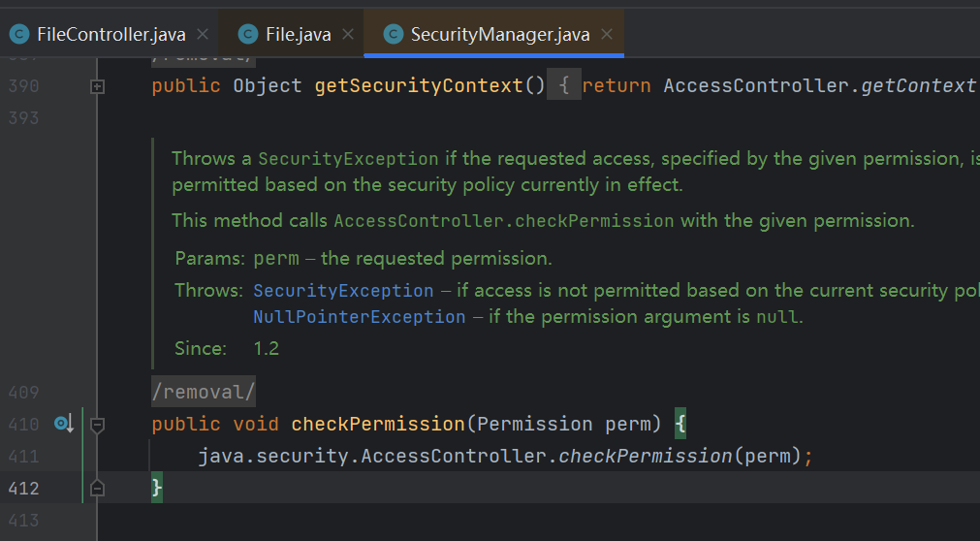
Task: Collapse the checkPermission method at line 410
Action: (x=97, y=426)
